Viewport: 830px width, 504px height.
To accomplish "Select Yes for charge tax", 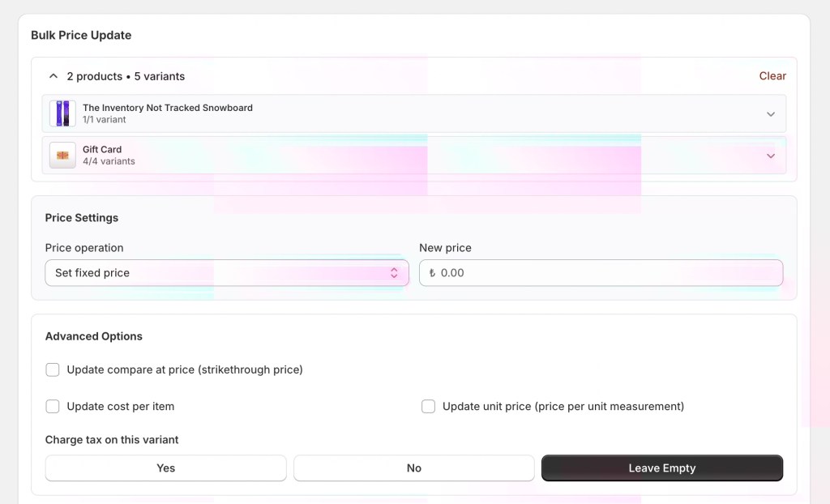I will pos(165,468).
